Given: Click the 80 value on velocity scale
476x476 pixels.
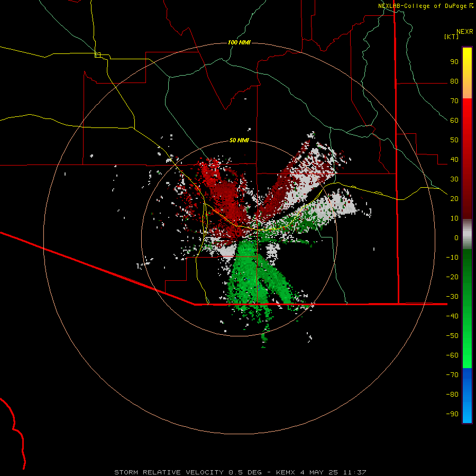Looking at the screenshot, I should click(x=454, y=81).
